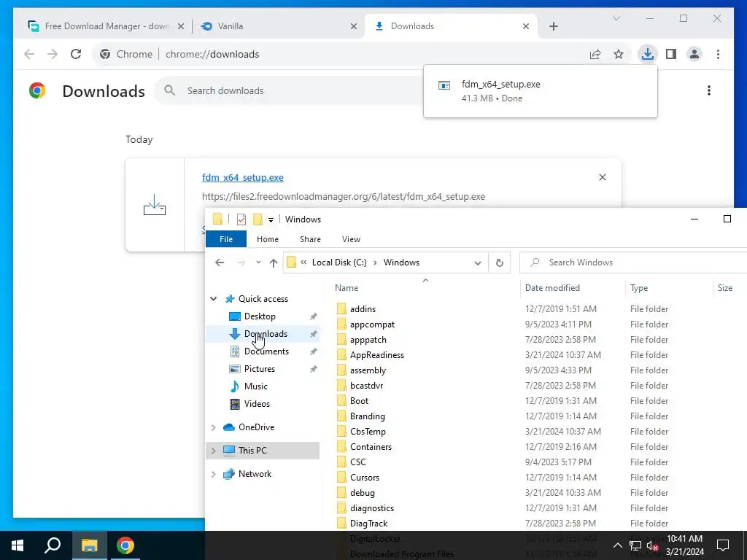The height and width of the screenshot is (560, 747).
Task: Open the notification center icon
Action: click(x=723, y=545)
